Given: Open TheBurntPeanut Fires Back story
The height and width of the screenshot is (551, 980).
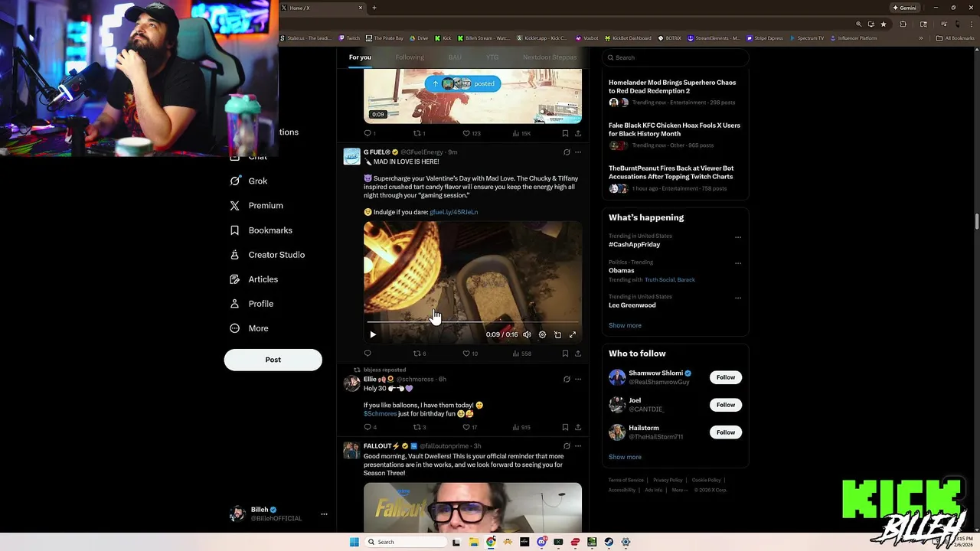Looking at the screenshot, I should click(x=671, y=172).
